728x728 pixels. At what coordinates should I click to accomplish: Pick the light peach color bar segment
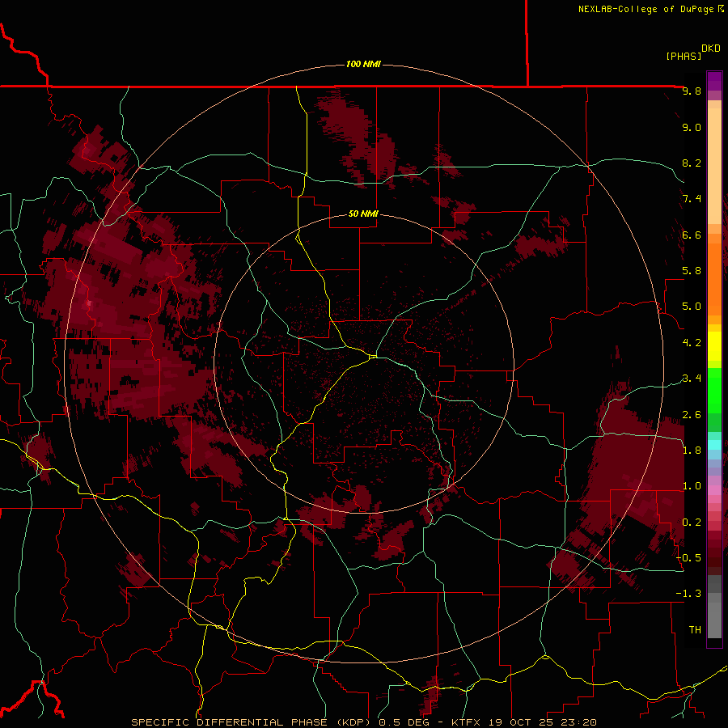click(x=714, y=166)
